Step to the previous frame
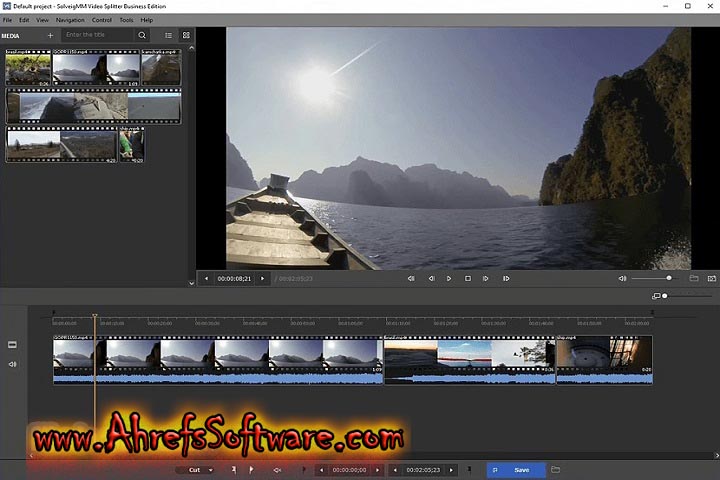 431,278
